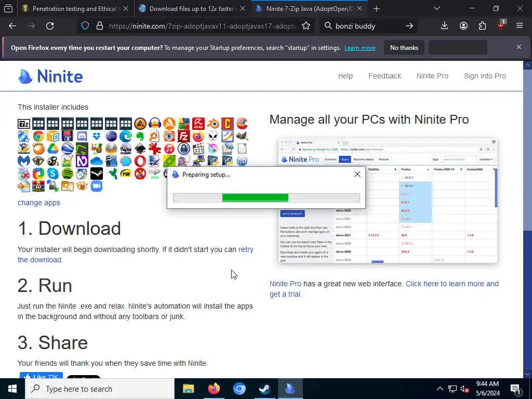The width and height of the screenshot is (532, 399).
Task: Open the Firefox downloads panel
Action: 445,26
